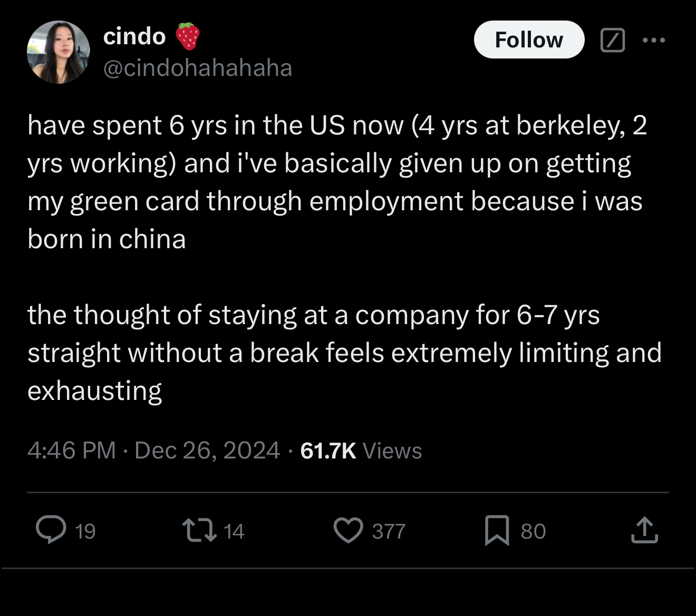The width and height of the screenshot is (696, 616).
Task: Click the 4:46 PM Dec 26, 2024 timestamp
Action: pyautogui.click(x=153, y=451)
